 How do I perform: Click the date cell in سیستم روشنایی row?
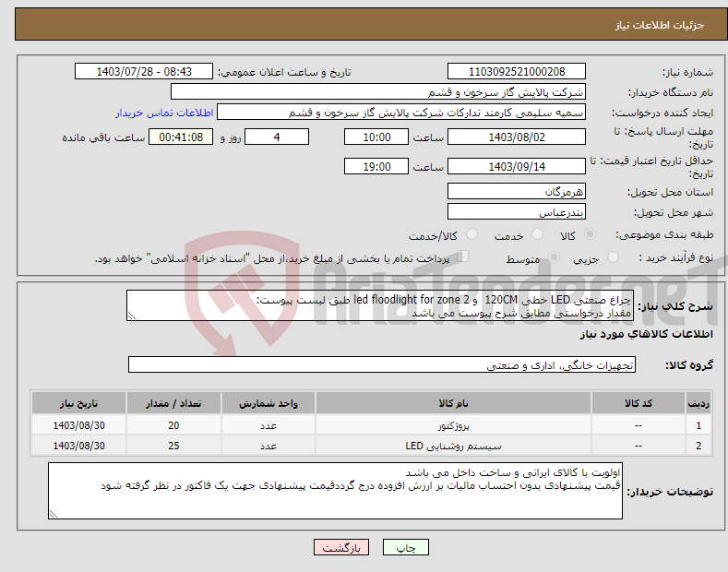click(79, 446)
